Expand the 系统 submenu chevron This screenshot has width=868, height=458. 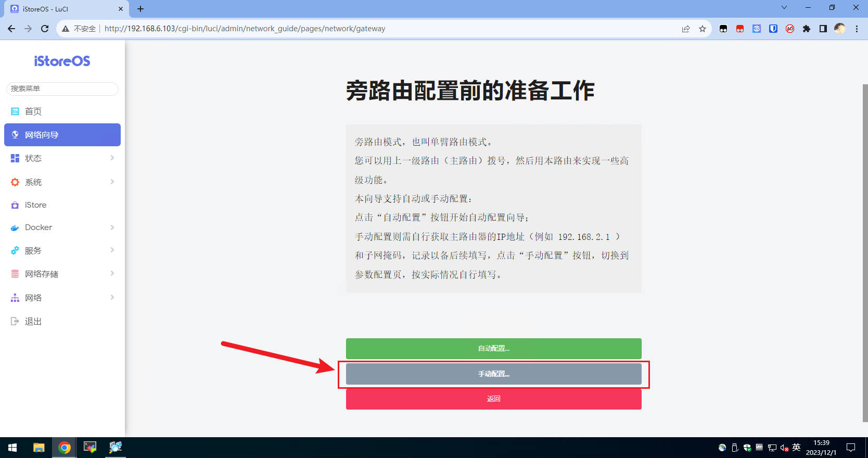(112, 182)
